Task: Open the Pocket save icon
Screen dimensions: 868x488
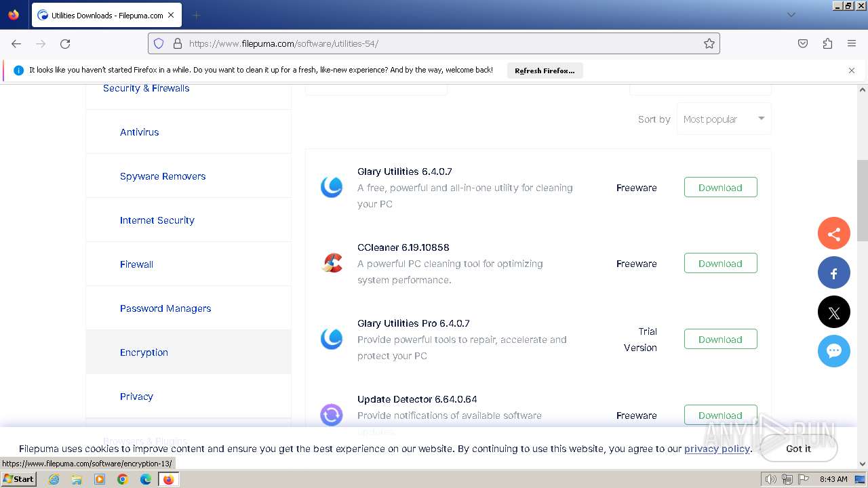Action: (x=803, y=43)
